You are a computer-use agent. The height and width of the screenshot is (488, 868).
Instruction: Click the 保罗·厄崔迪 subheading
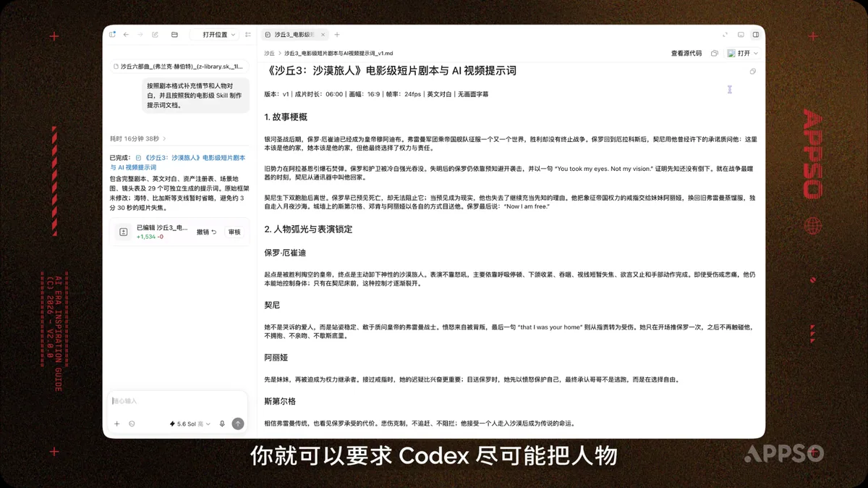(x=285, y=253)
